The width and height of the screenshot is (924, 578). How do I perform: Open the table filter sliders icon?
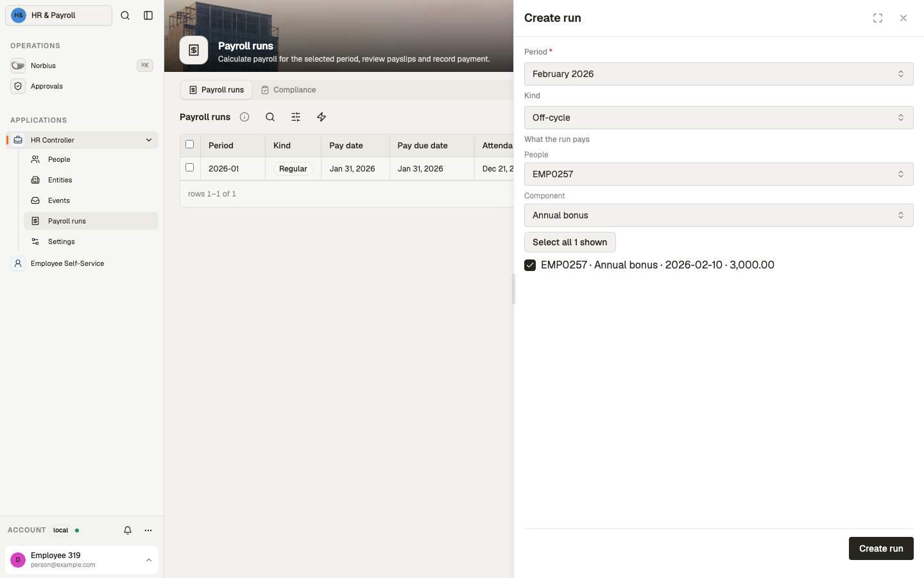296,117
